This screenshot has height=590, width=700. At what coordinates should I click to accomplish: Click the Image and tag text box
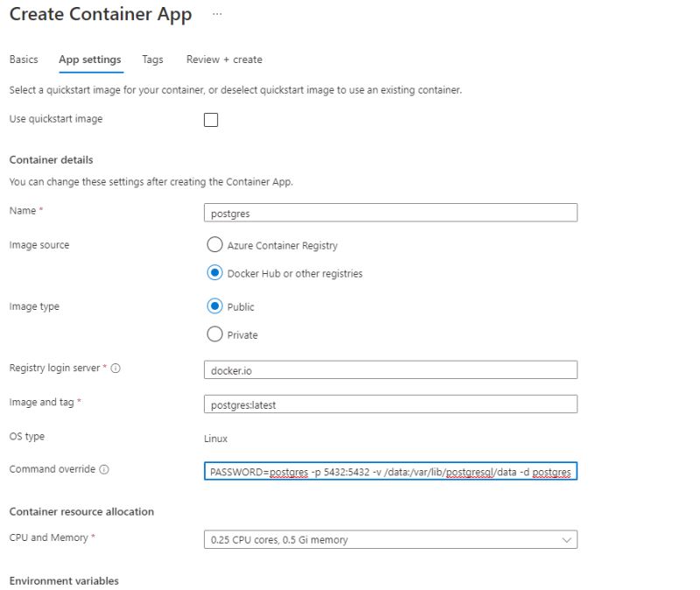click(x=389, y=404)
